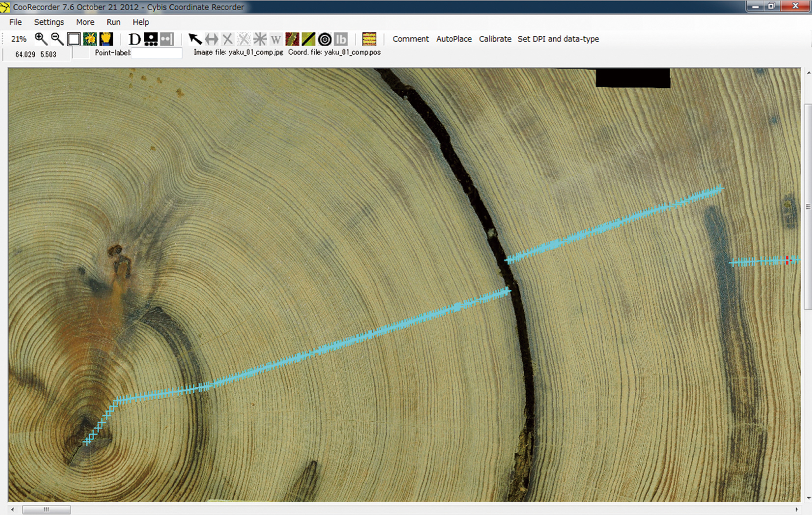The image size is (812, 515).
Task: Click the yellow hand pan icon
Action: coord(106,39)
